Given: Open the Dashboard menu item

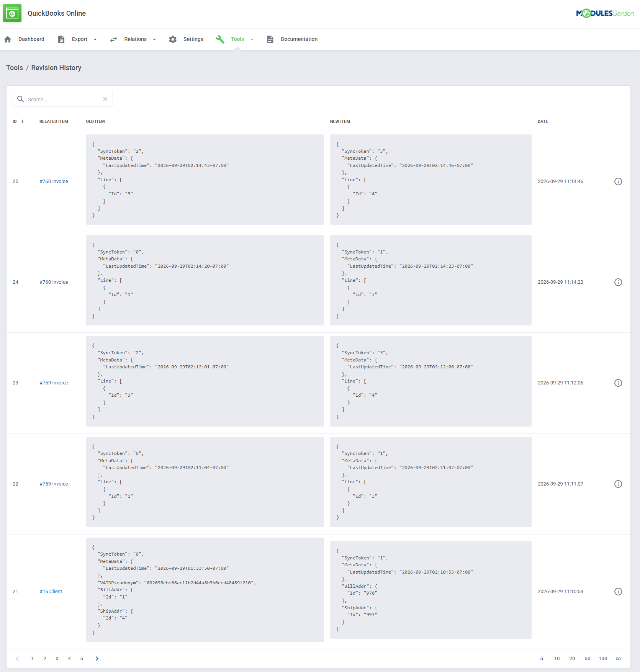Looking at the screenshot, I should (31, 39).
